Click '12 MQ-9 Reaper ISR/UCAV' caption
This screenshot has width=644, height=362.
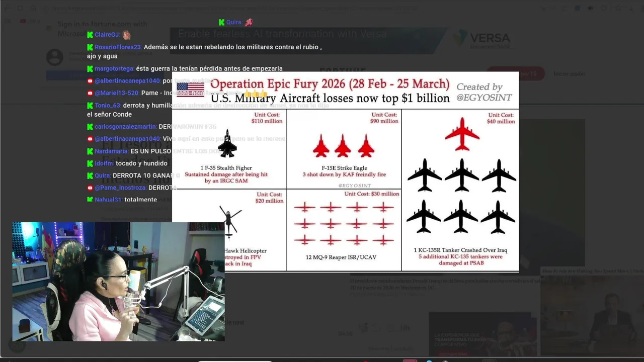click(341, 257)
